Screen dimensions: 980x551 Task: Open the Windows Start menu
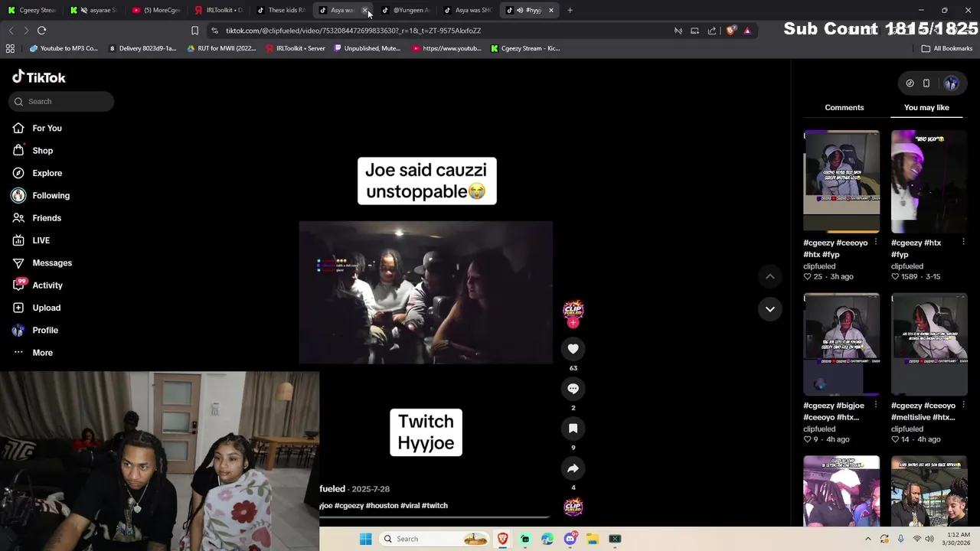pyautogui.click(x=365, y=539)
